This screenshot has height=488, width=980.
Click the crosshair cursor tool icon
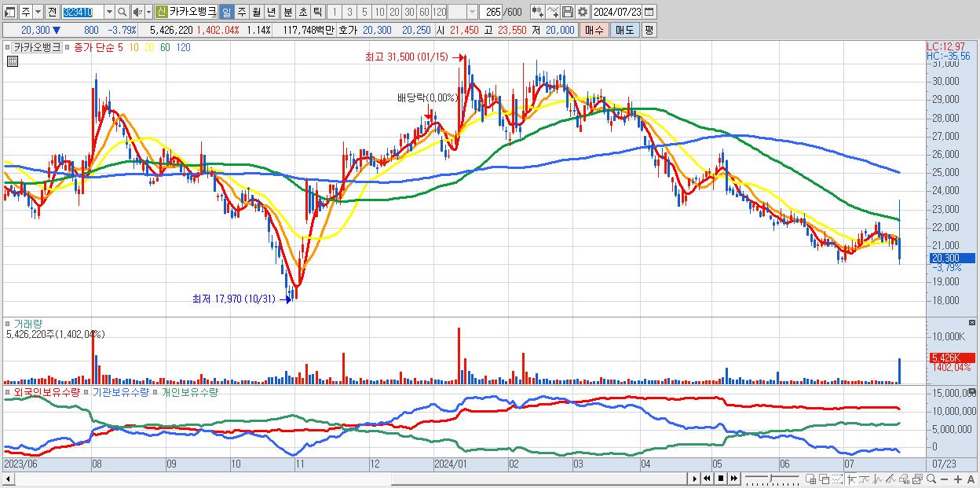pos(851,479)
